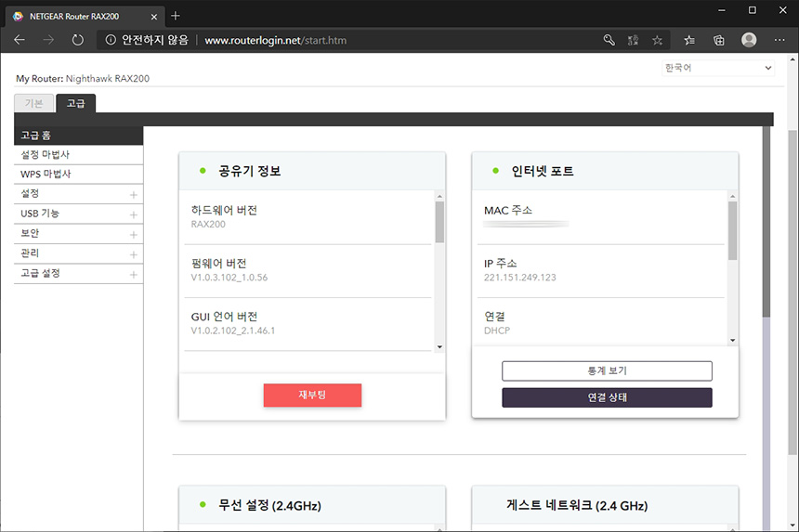Click the GUI version V1.0.2.102_2.1.46.1
This screenshot has height=532, width=799.
233,331
